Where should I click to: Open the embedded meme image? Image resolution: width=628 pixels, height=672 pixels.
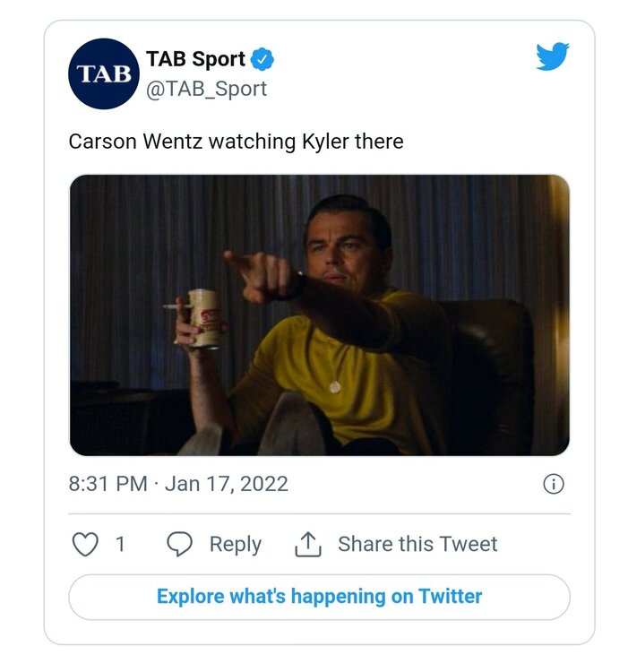(x=319, y=314)
